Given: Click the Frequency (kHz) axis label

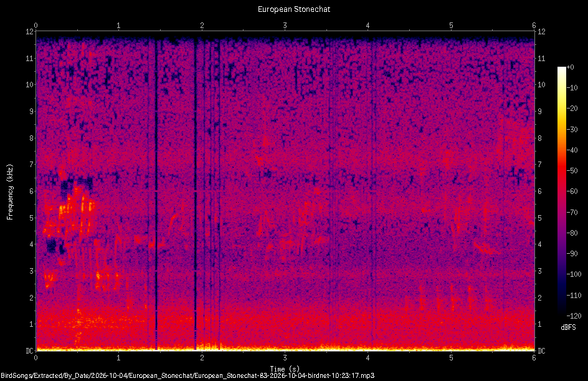Looking at the screenshot, I should [x=10, y=192].
